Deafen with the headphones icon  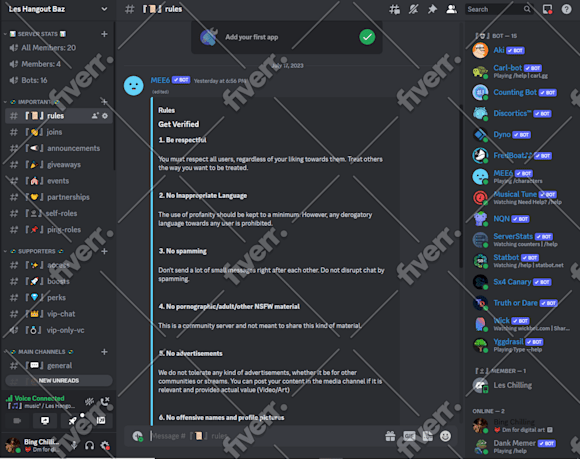pyautogui.click(x=89, y=445)
